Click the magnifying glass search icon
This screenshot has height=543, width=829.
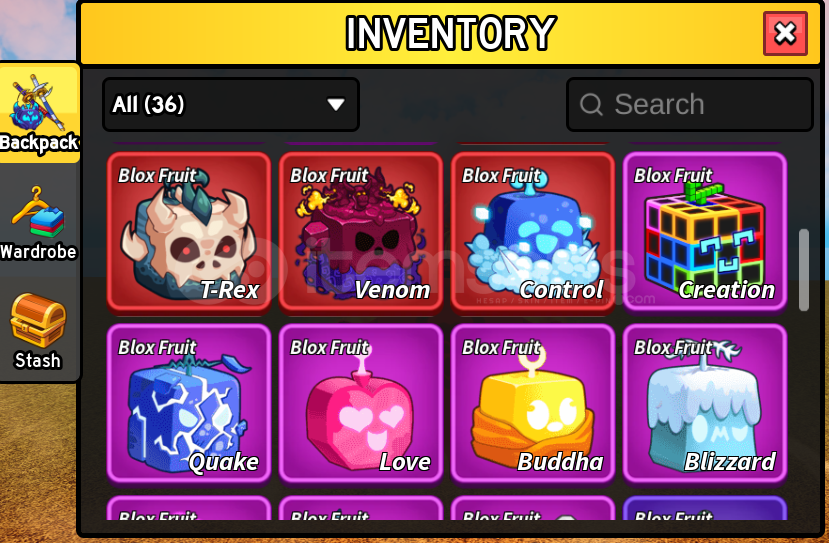[591, 104]
